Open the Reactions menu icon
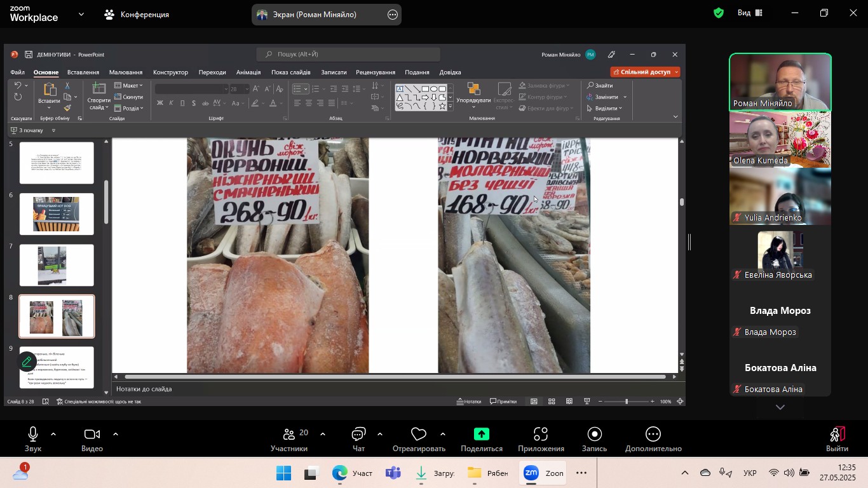868x488 pixels. pos(418,435)
